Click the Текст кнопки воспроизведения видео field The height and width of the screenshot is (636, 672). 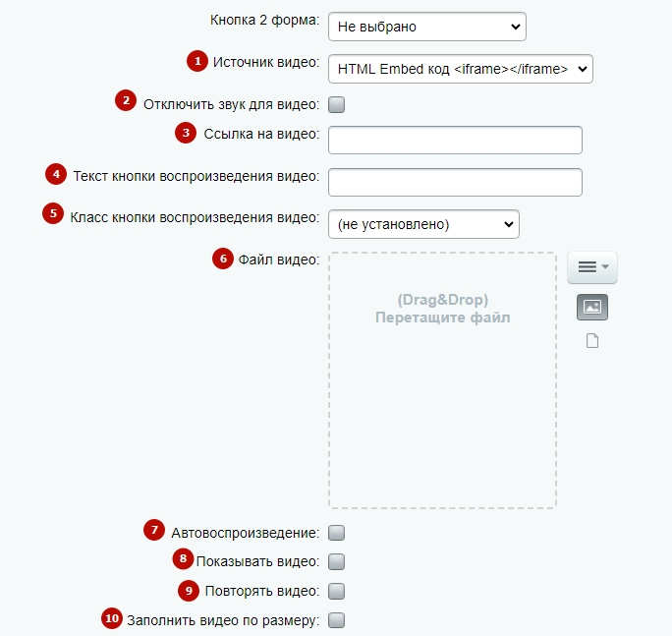pyautogui.click(x=455, y=182)
